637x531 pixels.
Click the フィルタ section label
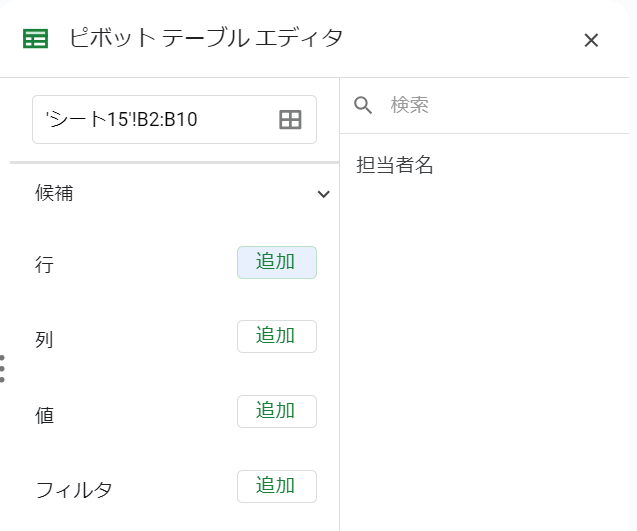74,490
